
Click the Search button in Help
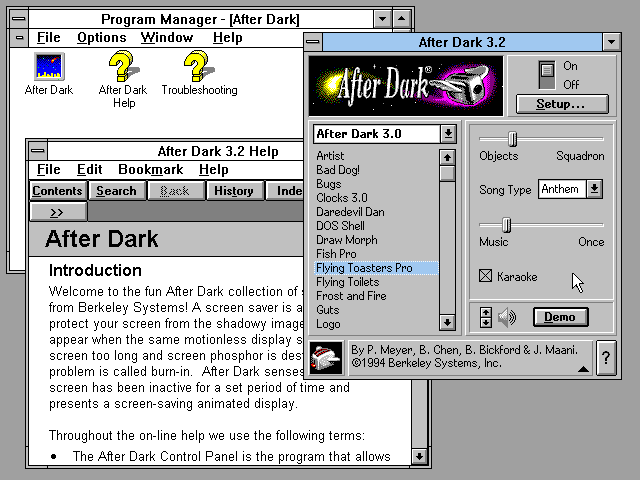click(x=116, y=191)
